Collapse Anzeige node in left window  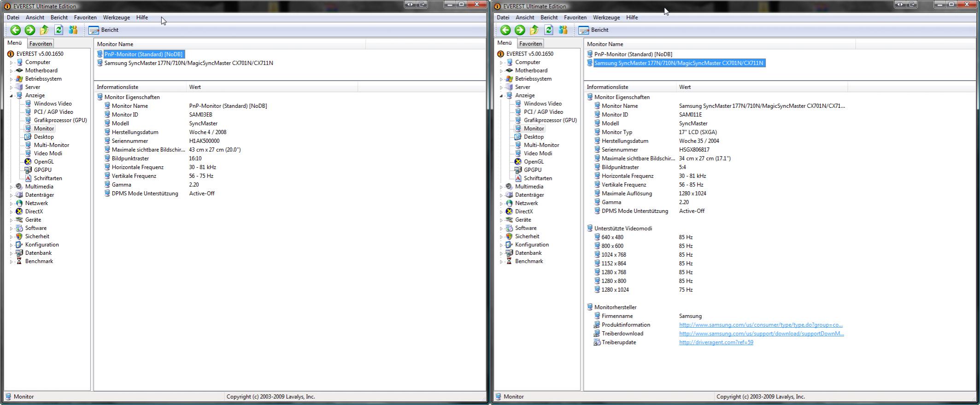coord(12,96)
